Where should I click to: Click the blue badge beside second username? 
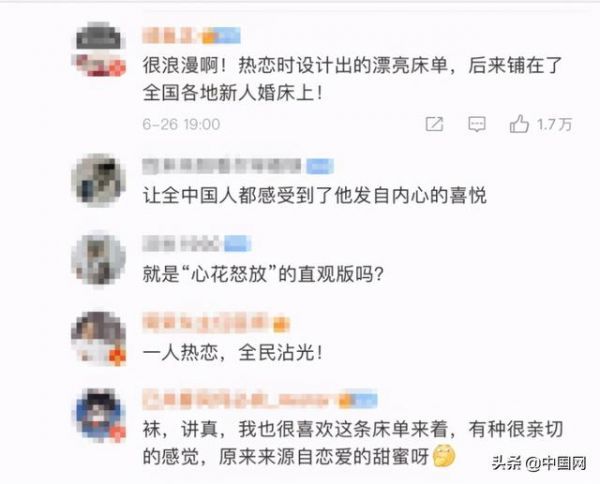coord(320,167)
